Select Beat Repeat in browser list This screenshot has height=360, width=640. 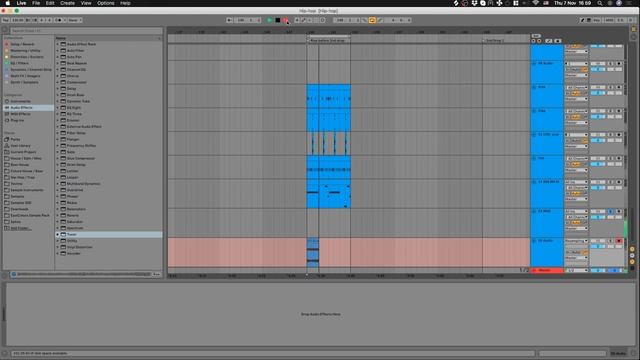pos(77,63)
